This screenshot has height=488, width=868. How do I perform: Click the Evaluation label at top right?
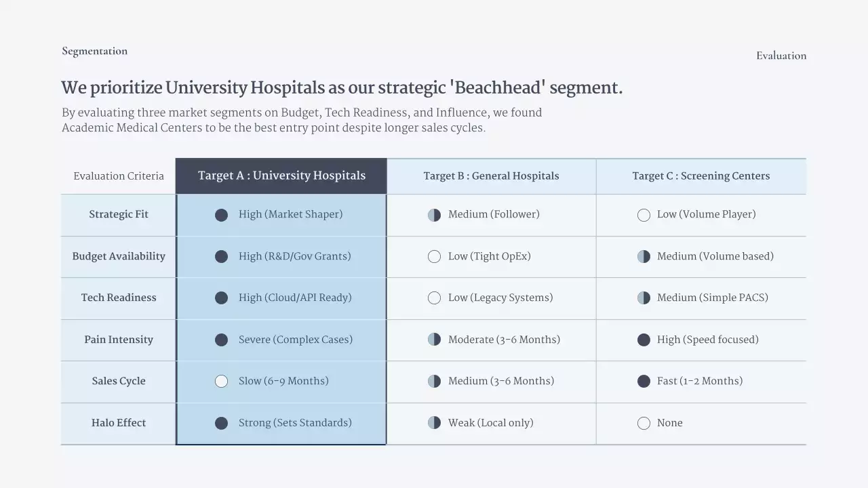click(x=781, y=56)
